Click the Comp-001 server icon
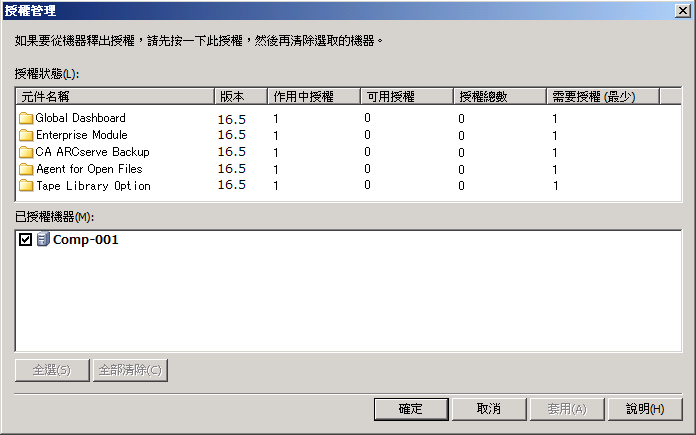696x435 pixels. coord(43,239)
